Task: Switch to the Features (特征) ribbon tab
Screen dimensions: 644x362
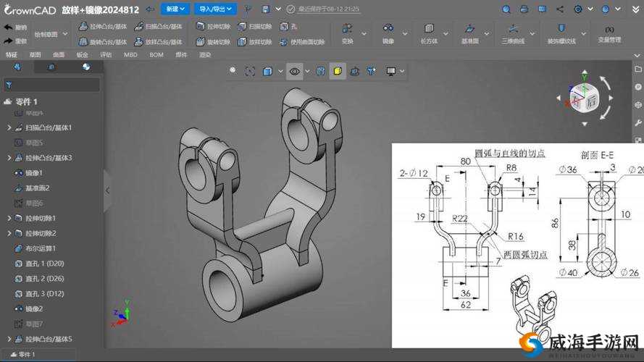Action: coord(12,54)
